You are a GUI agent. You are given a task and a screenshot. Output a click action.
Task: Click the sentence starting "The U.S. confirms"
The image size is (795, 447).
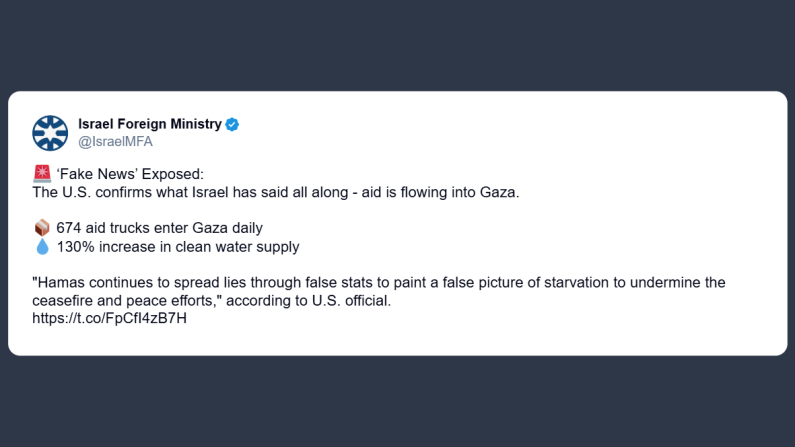point(276,191)
